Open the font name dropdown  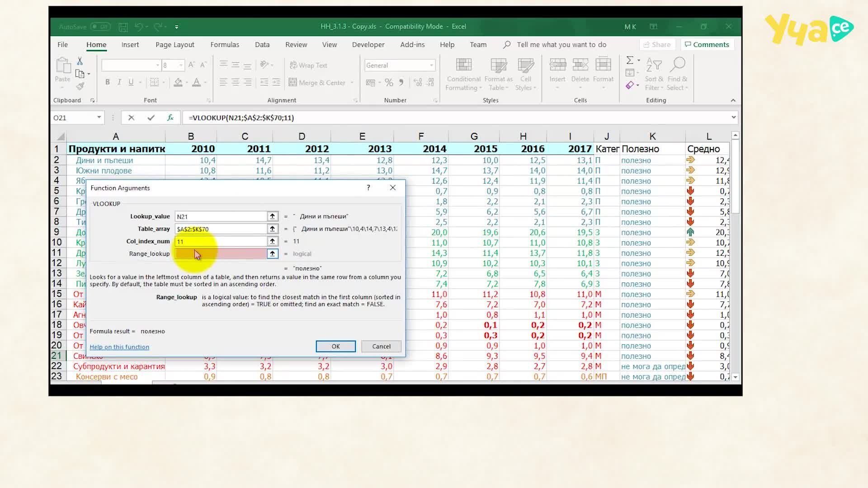(157, 65)
